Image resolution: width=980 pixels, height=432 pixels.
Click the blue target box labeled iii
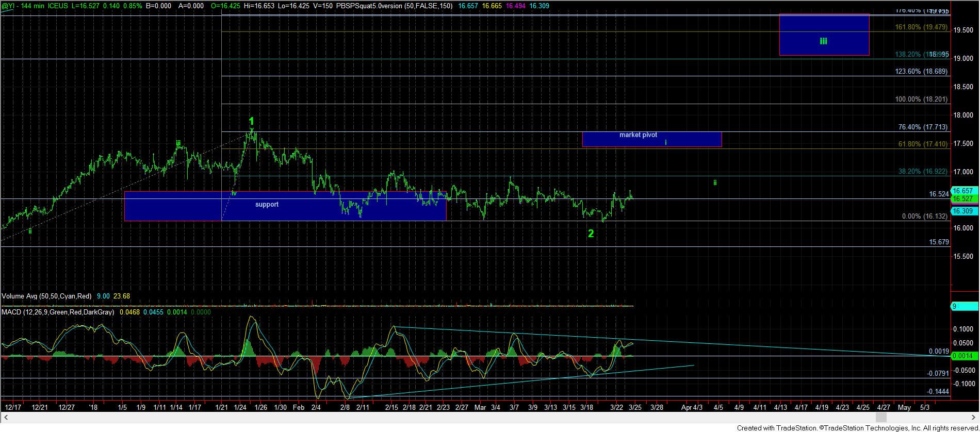pos(824,35)
